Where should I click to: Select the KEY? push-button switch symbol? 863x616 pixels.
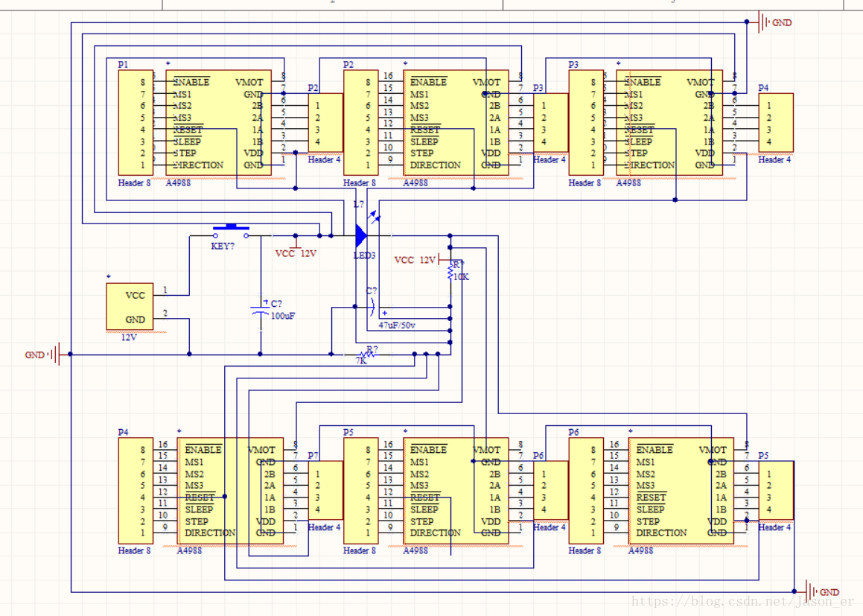tap(231, 231)
